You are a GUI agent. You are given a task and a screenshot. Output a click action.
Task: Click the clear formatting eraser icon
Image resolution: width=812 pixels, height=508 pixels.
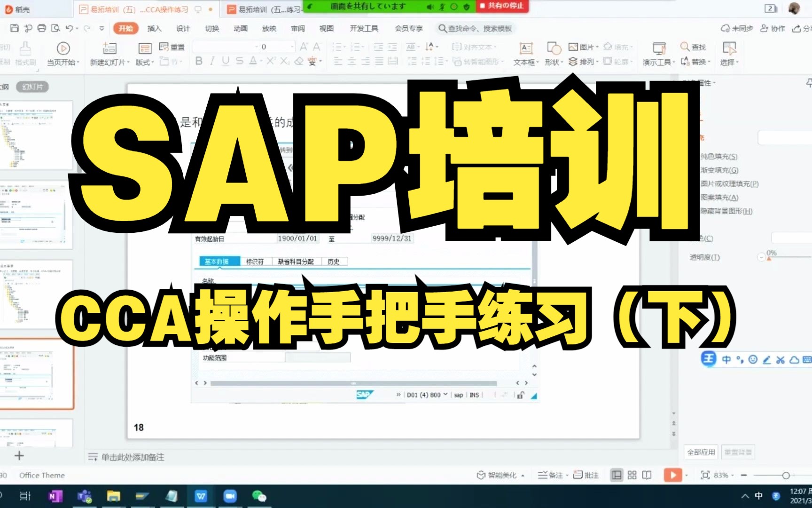[298, 61]
